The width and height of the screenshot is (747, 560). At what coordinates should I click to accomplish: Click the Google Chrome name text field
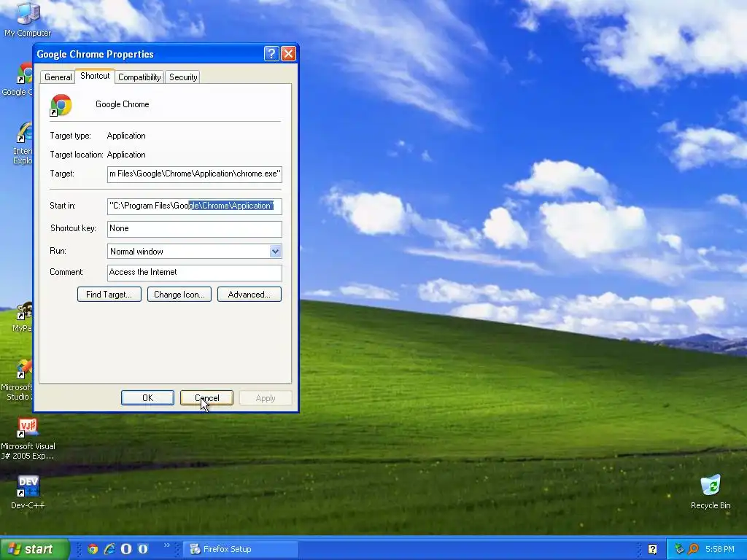(x=123, y=104)
